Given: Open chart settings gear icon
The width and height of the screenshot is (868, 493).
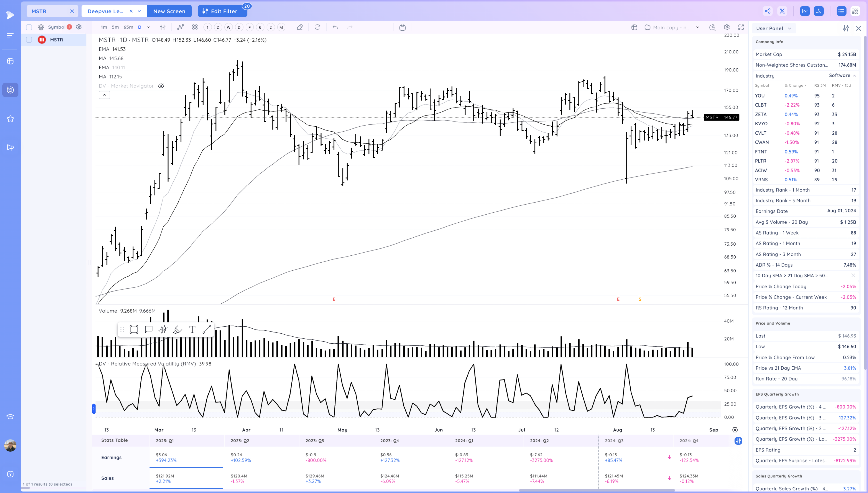Looking at the screenshot, I should [x=727, y=27].
